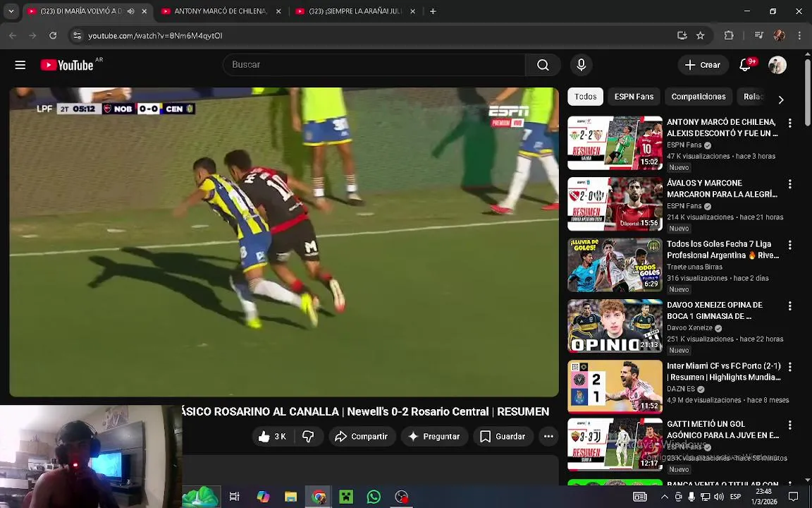Select the ESPN Fans filter chip
812x508 pixels.
point(634,97)
